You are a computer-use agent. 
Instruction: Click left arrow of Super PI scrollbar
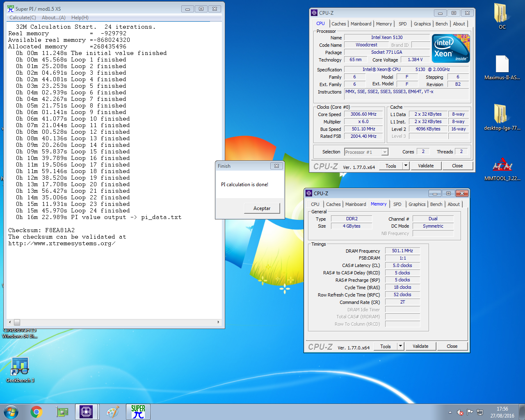pyautogui.click(x=10, y=322)
